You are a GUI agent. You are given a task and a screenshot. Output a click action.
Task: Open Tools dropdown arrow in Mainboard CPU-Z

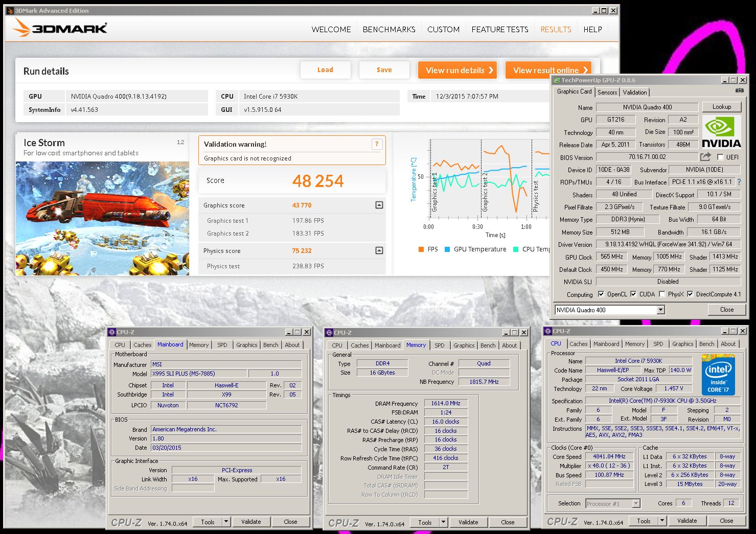[226, 522]
